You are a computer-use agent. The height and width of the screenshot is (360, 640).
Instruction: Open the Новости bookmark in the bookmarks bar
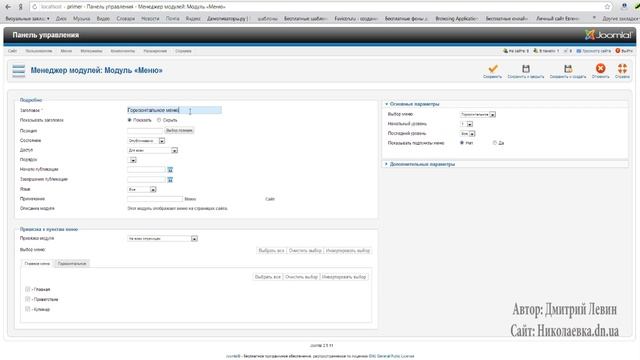pyautogui.click(x=150, y=18)
